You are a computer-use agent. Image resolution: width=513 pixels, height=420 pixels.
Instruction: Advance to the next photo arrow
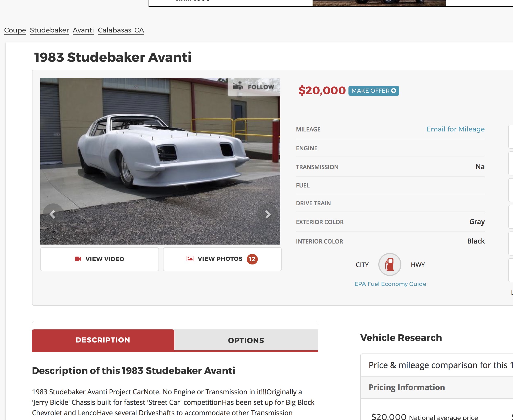point(268,214)
